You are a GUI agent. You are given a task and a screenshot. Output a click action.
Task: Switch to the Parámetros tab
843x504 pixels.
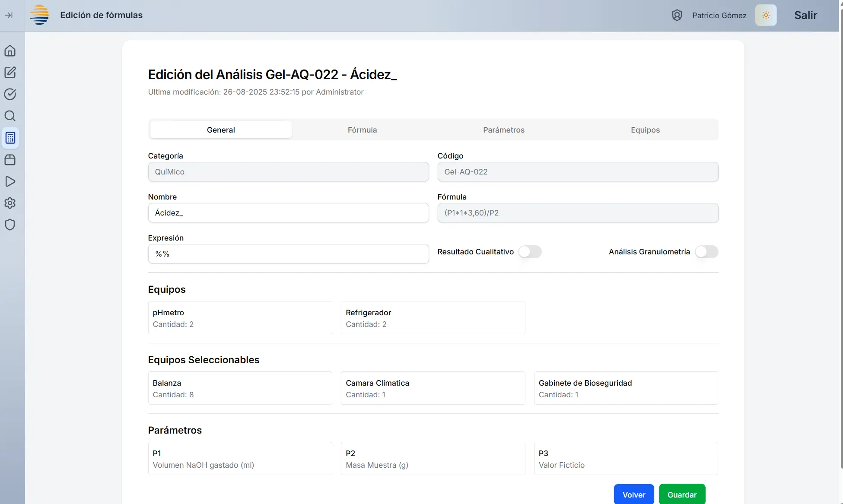click(x=503, y=130)
